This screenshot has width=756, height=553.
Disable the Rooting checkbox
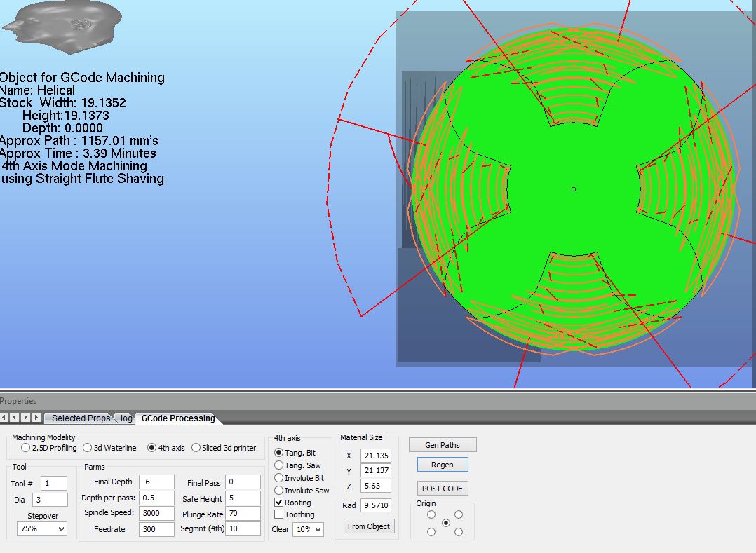pyautogui.click(x=279, y=503)
